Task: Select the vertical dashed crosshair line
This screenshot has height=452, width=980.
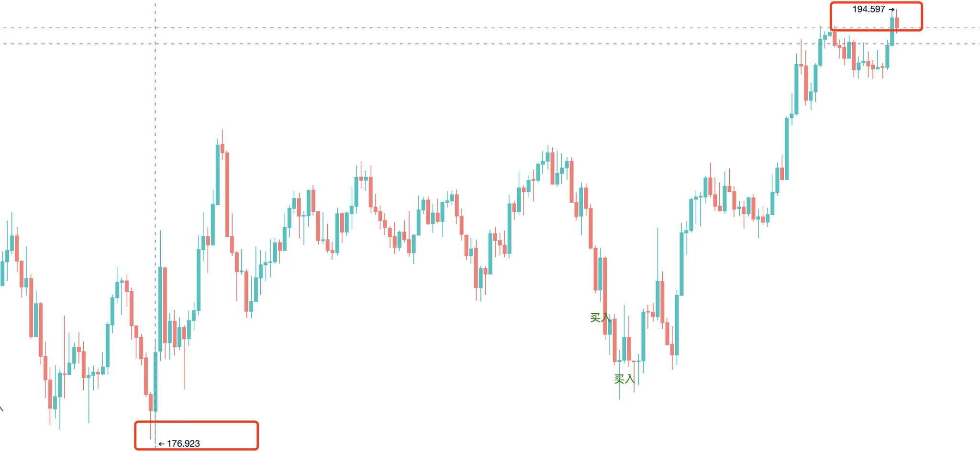Action: pyautogui.click(x=155, y=225)
